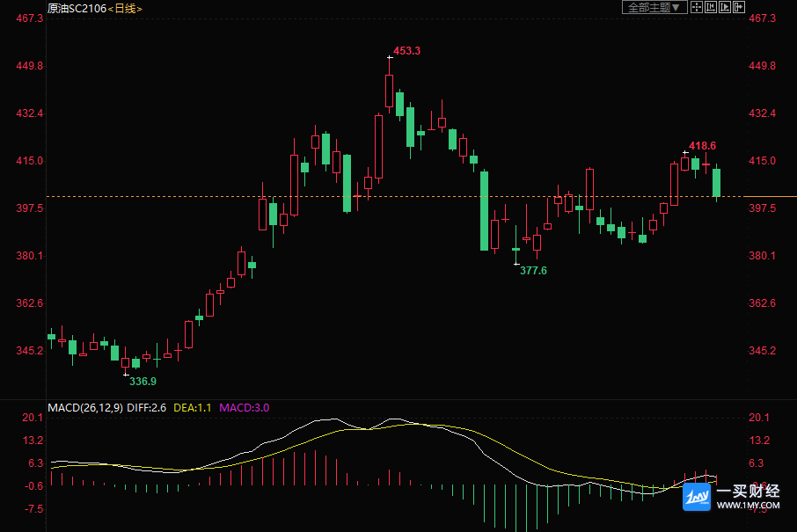Click 415.0 on the right price axis
Image resolution: width=797 pixels, height=532 pixels.
click(x=762, y=161)
